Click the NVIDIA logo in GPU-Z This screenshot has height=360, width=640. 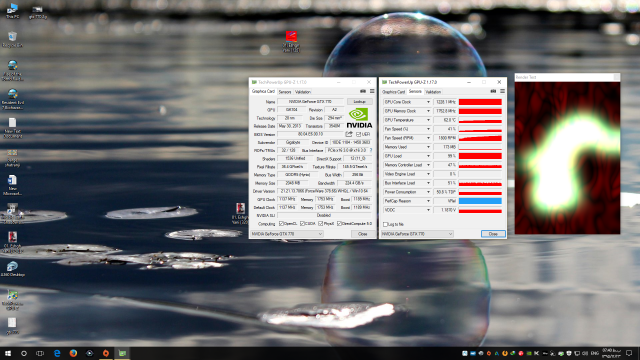(x=359, y=118)
